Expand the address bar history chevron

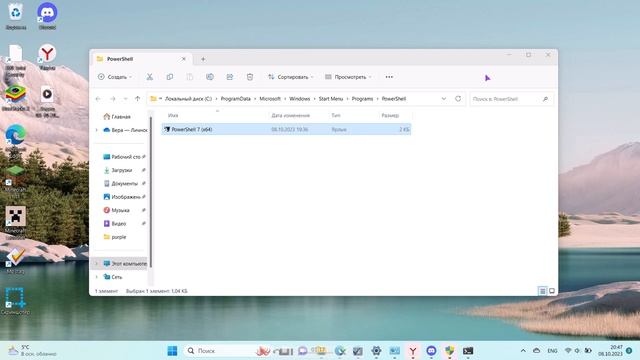pos(444,99)
